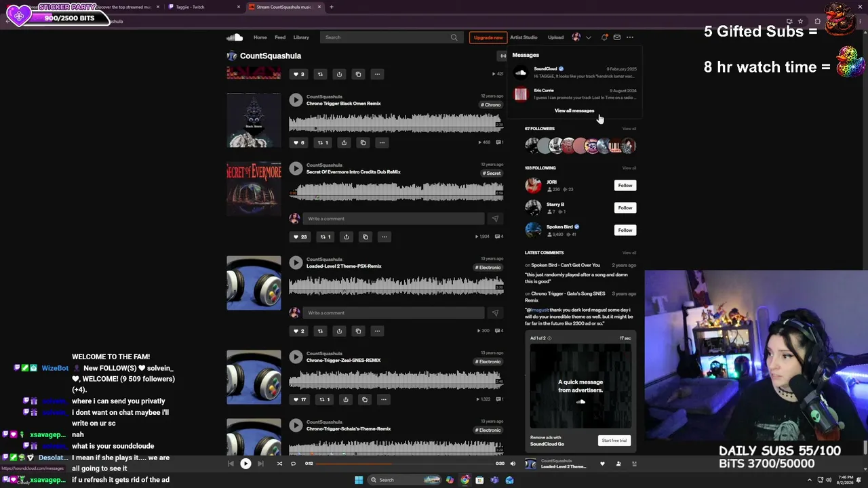The height and width of the screenshot is (488, 868).
Task: Go to Home in SoundCloud navigation
Action: coord(260,37)
